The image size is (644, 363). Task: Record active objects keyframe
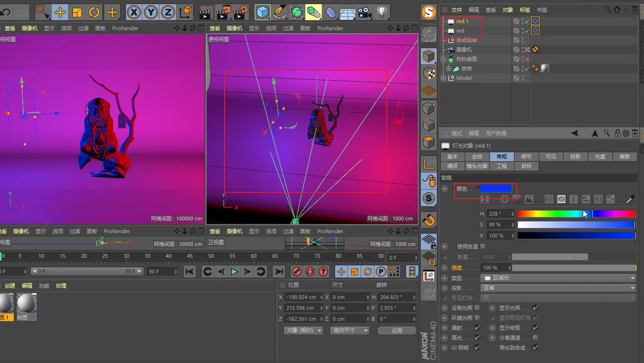pos(297,271)
